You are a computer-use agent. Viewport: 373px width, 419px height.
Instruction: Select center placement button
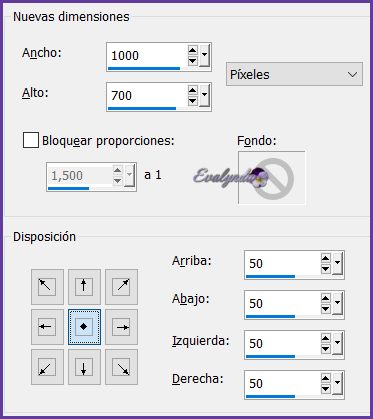(x=84, y=327)
